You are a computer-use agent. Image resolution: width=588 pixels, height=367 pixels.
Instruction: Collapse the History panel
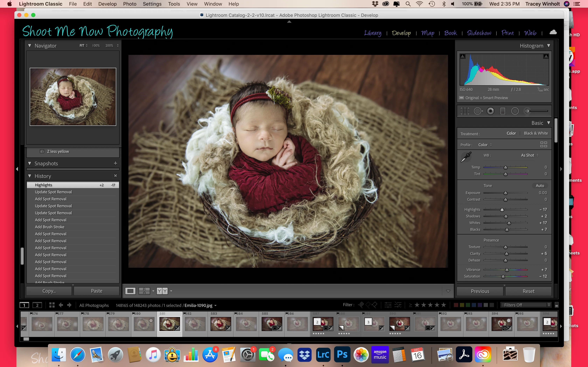(x=30, y=176)
